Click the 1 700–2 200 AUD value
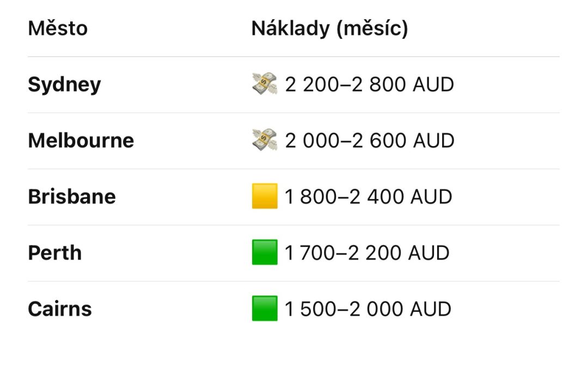Screen dimensions: 588x368 click(x=367, y=253)
